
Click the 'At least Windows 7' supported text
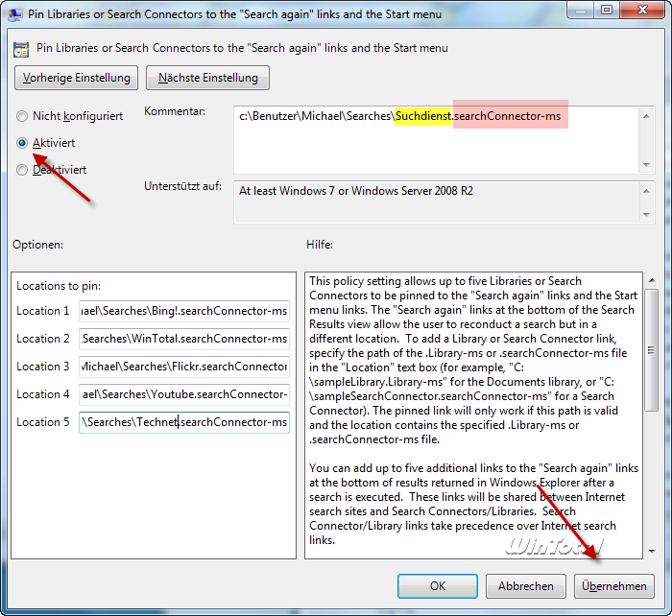(x=356, y=191)
